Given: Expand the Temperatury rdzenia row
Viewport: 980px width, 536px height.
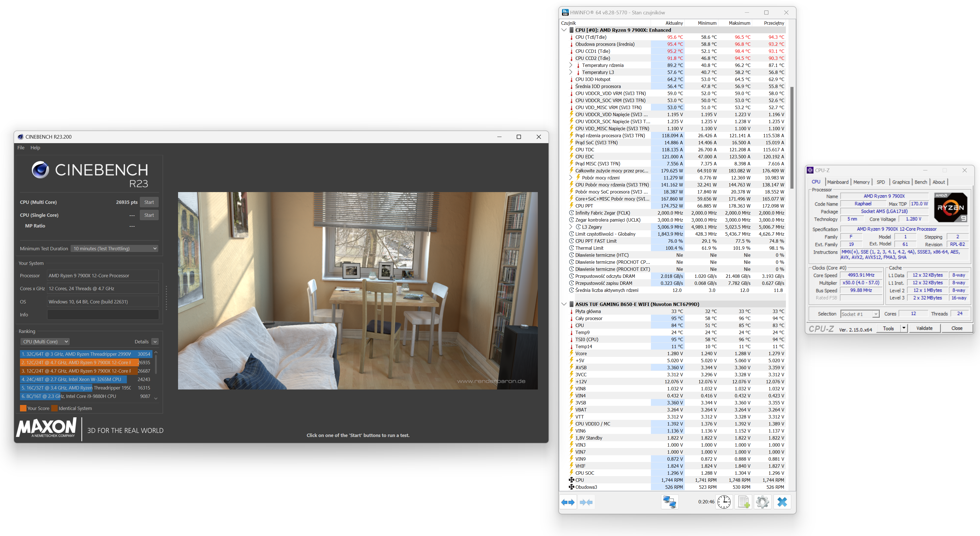Looking at the screenshot, I should pyautogui.click(x=570, y=65).
